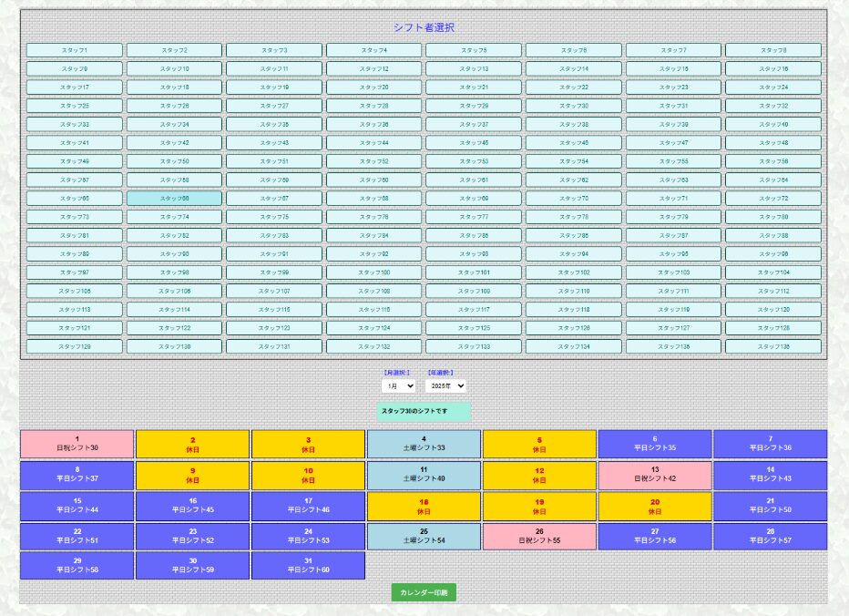Image resolution: width=849 pixels, height=616 pixels.
Task: Open the year selection dropdown showing 2025年
Action: [445, 386]
